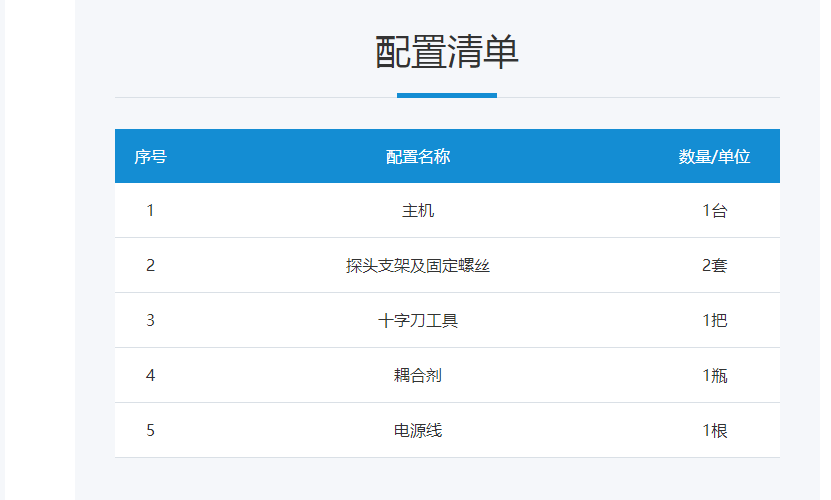
Task: Select the serial number cell of the 主机 row
Action: (x=151, y=210)
